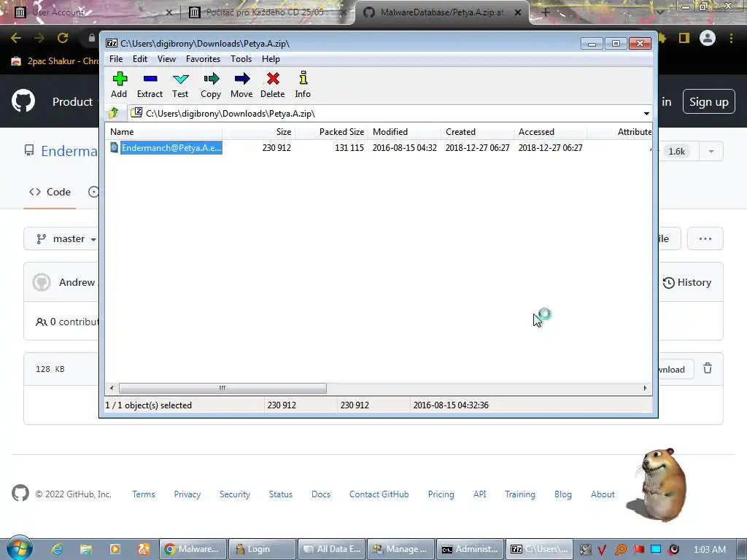
Task: Open a new Chrome tab
Action: (x=546, y=12)
